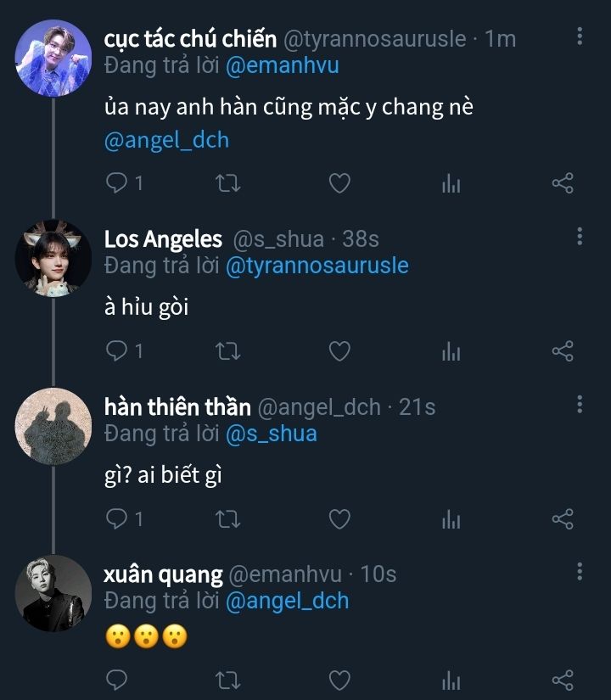Open hàn thiên thần's shadow profile picture
The image size is (611, 700).
(x=53, y=427)
